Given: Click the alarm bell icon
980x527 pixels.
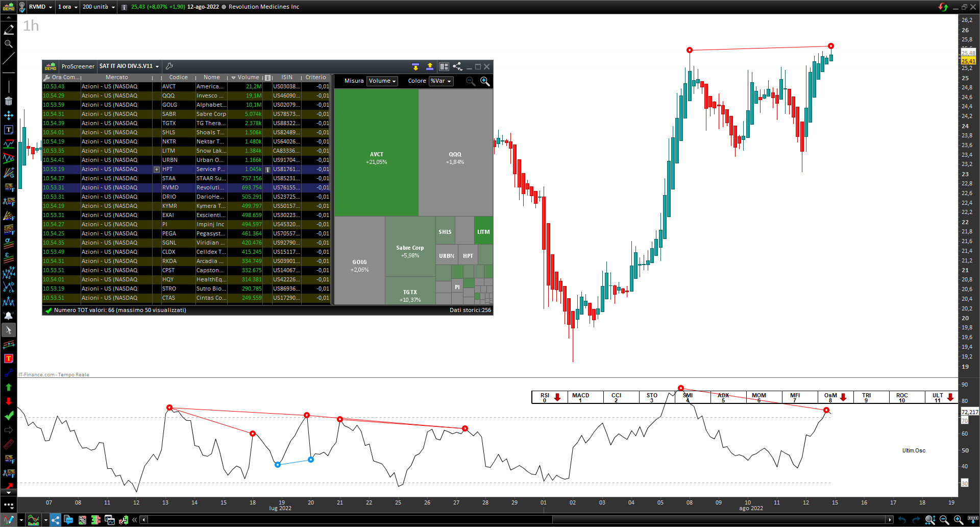Looking at the screenshot, I should pyautogui.click(x=9, y=316).
